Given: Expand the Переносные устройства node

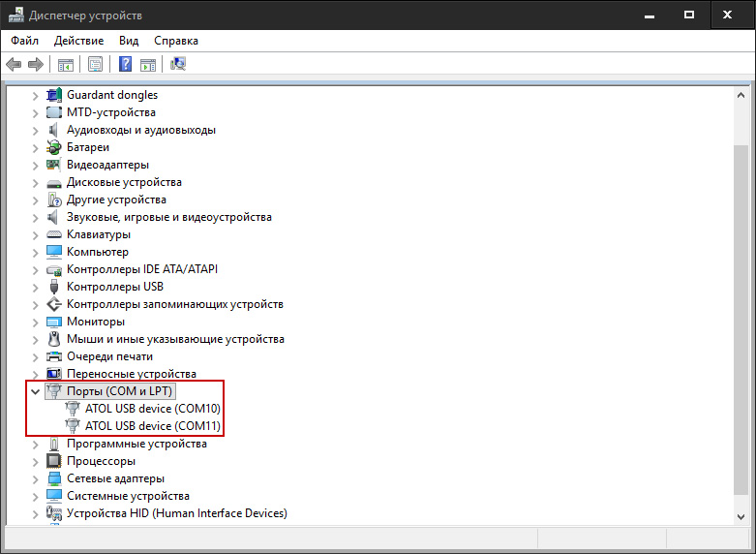Looking at the screenshot, I should (x=35, y=374).
